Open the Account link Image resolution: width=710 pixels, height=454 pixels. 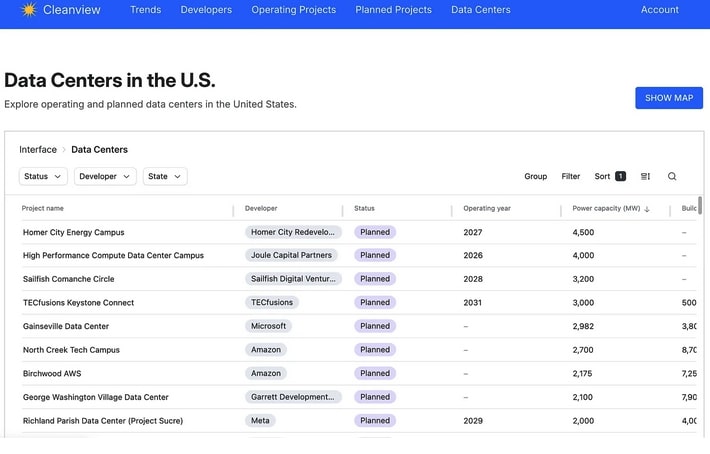659,10
